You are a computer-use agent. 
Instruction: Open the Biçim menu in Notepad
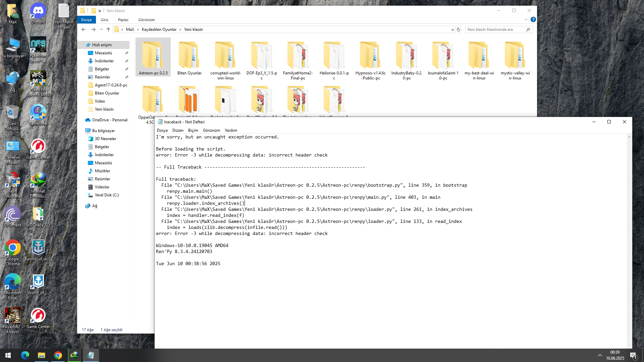pos(193,130)
